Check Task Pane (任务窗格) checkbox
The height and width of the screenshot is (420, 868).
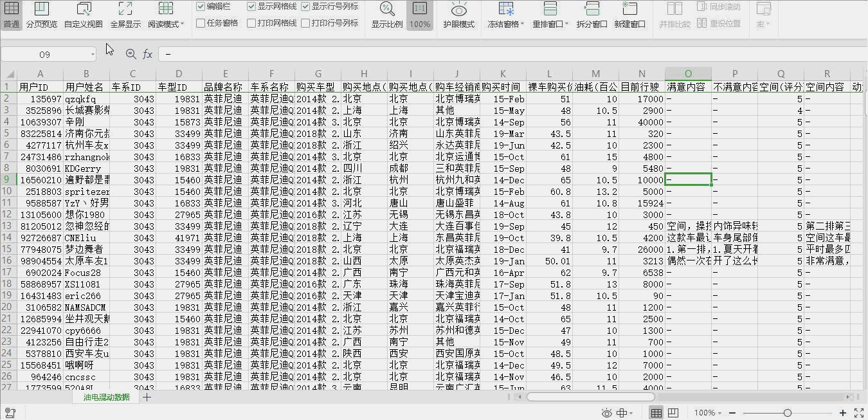(201, 23)
